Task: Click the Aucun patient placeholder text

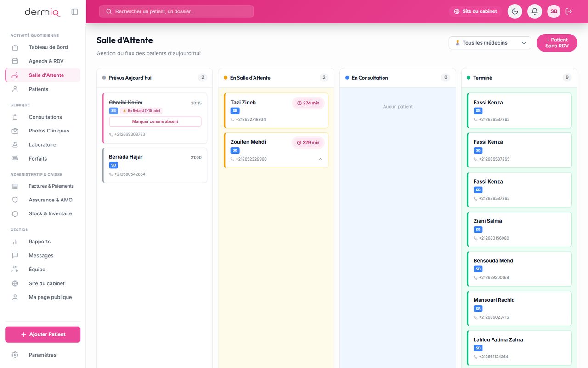Action: click(398, 107)
